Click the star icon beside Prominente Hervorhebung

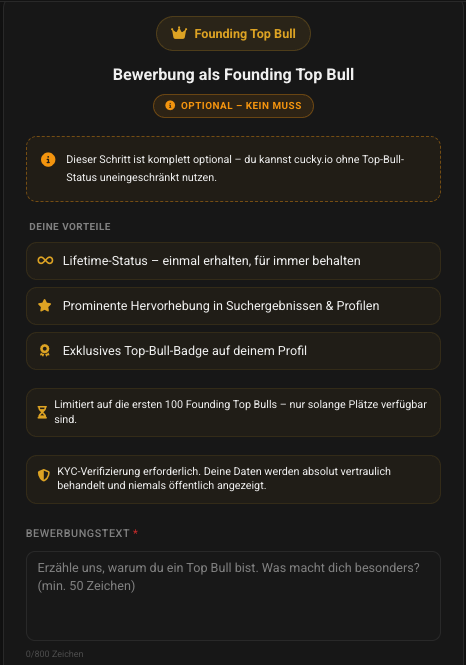pos(45,305)
